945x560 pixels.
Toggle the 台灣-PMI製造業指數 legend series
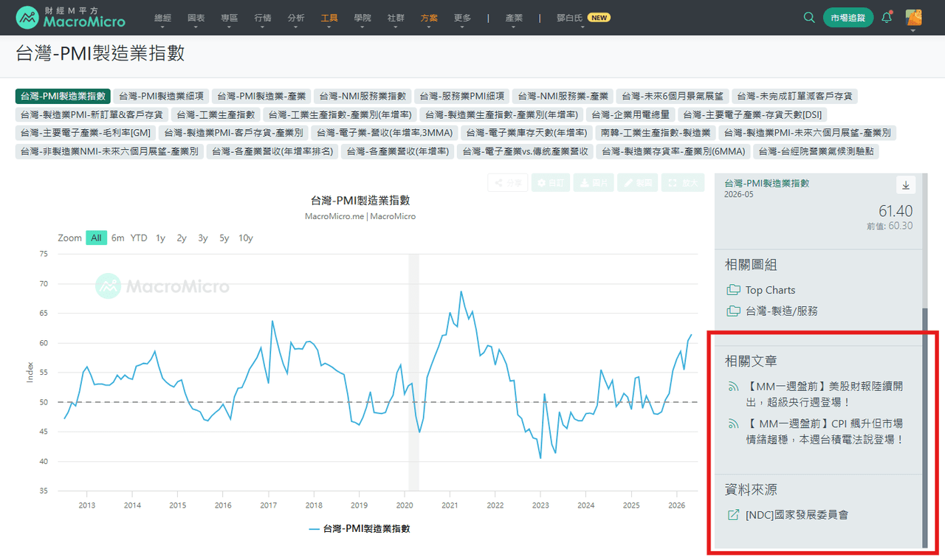tap(359, 528)
